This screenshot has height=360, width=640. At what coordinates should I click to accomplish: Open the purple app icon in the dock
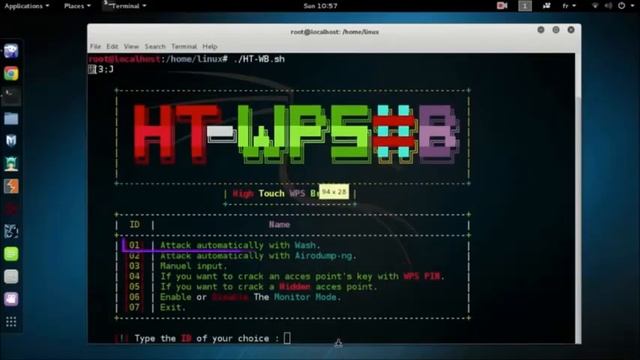click(x=11, y=299)
